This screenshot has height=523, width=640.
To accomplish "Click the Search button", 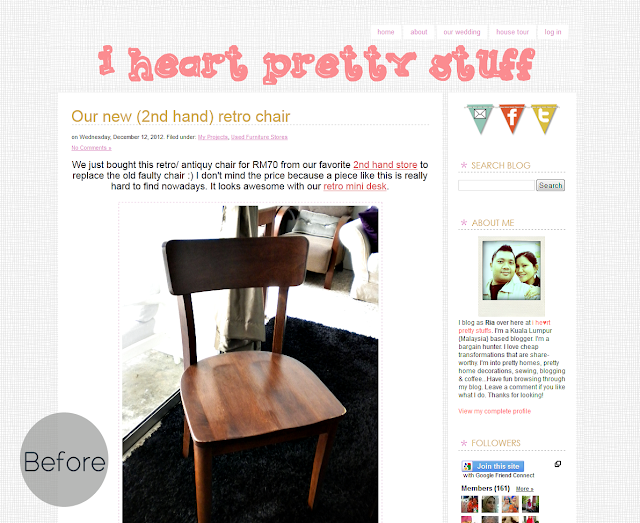I will (550, 185).
